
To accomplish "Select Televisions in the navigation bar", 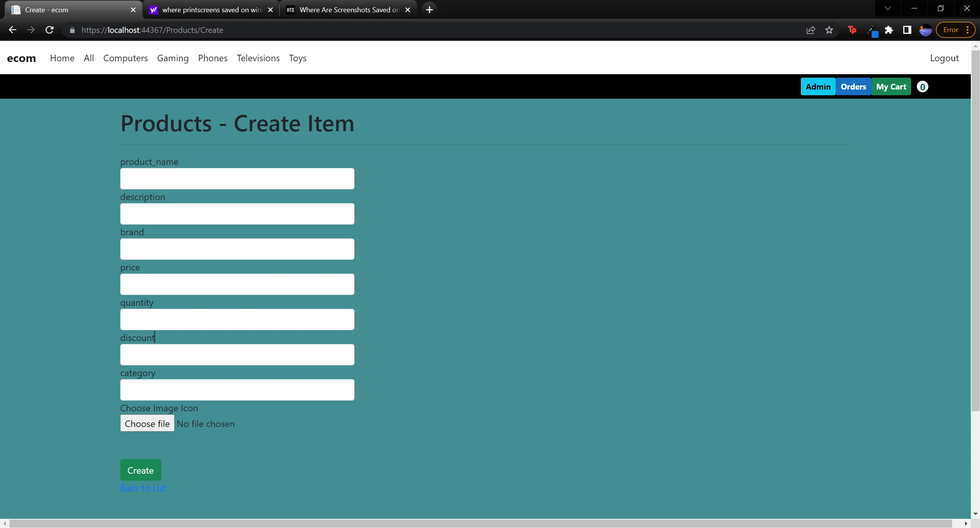I will pyautogui.click(x=258, y=58).
